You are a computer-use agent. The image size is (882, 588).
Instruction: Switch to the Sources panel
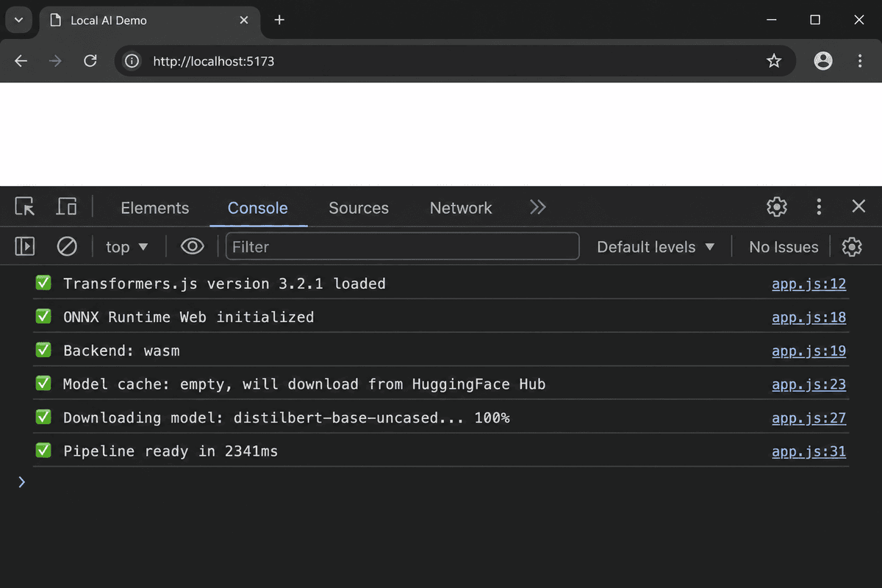pos(359,208)
